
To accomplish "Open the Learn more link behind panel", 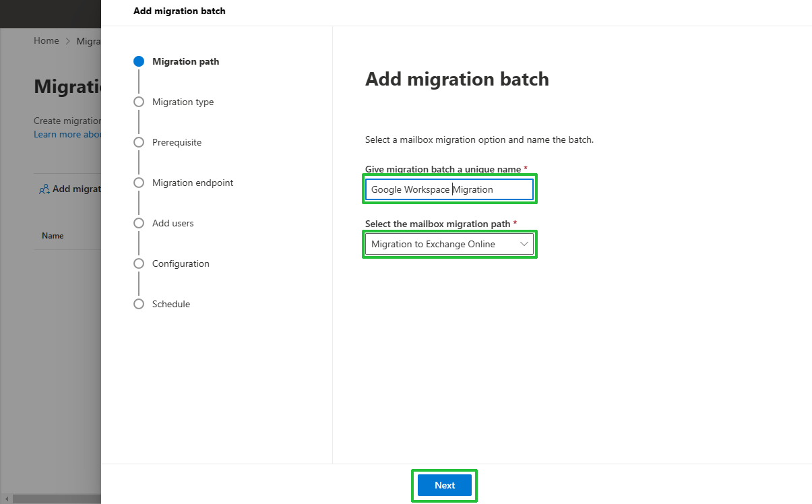I will click(67, 134).
